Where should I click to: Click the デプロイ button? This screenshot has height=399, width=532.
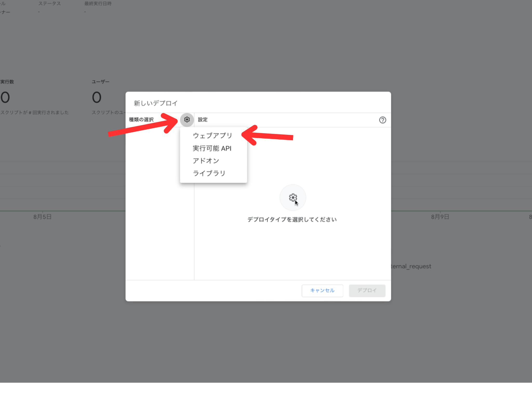[367, 290]
